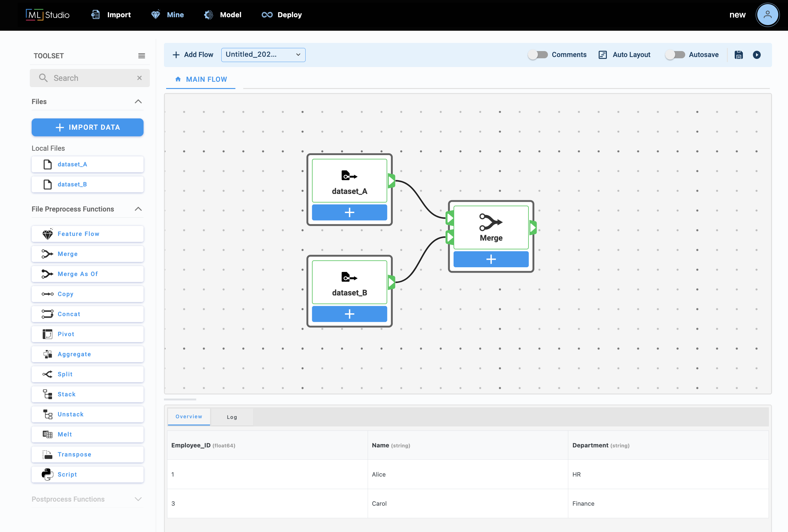Click plus button under dataset_B node
Screen dimensions: 788x532
click(349, 314)
